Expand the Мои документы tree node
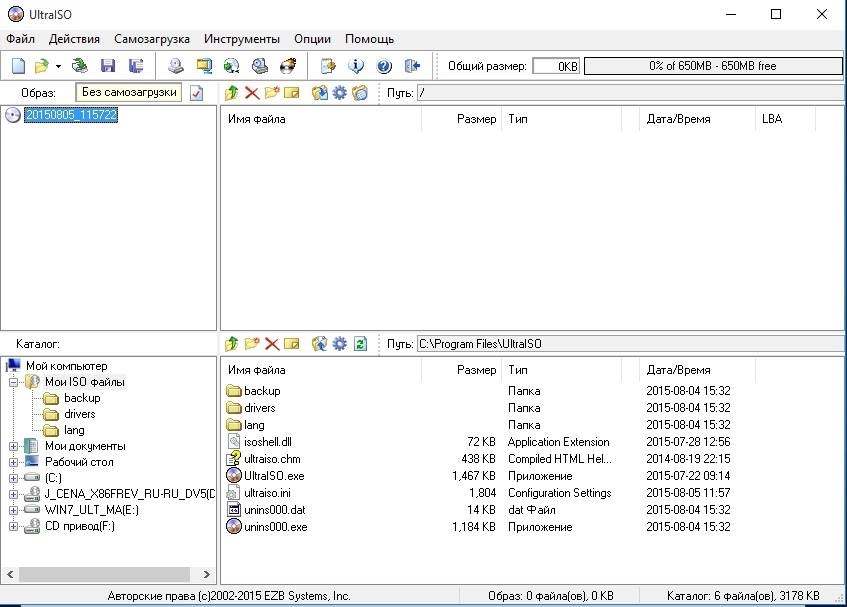 pos(14,447)
